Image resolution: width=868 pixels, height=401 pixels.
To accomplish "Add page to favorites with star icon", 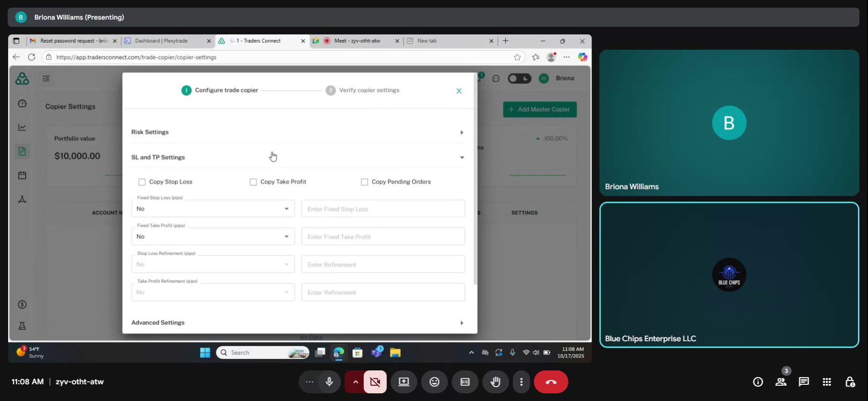I will point(517,57).
